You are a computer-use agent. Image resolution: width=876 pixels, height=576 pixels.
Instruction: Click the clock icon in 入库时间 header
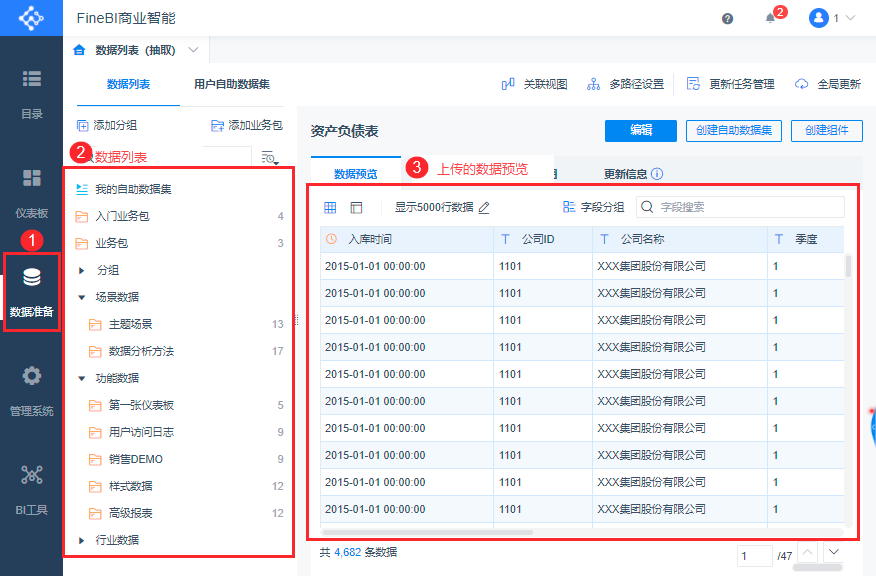coord(331,239)
